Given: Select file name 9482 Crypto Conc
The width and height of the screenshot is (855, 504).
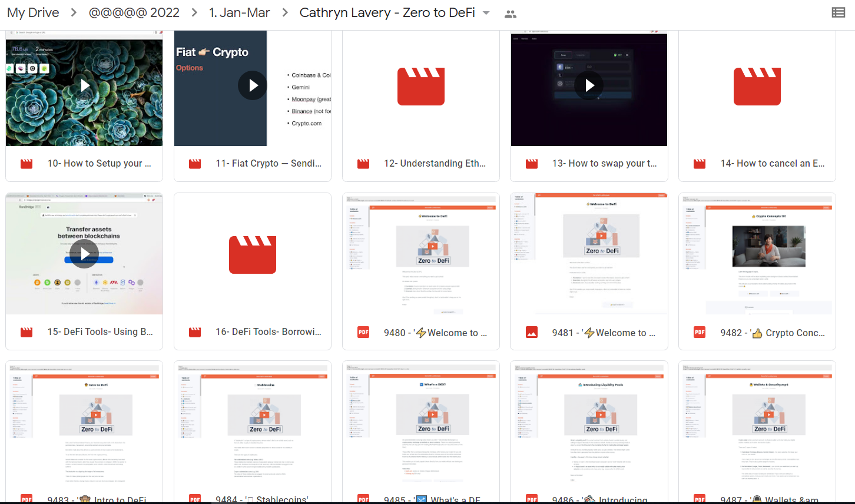Looking at the screenshot, I should [773, 333].
